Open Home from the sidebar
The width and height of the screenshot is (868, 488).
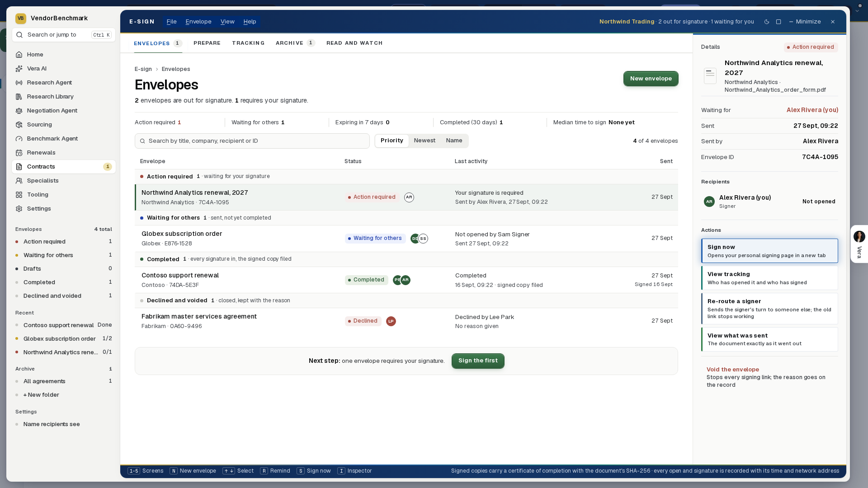coord(64,55)
